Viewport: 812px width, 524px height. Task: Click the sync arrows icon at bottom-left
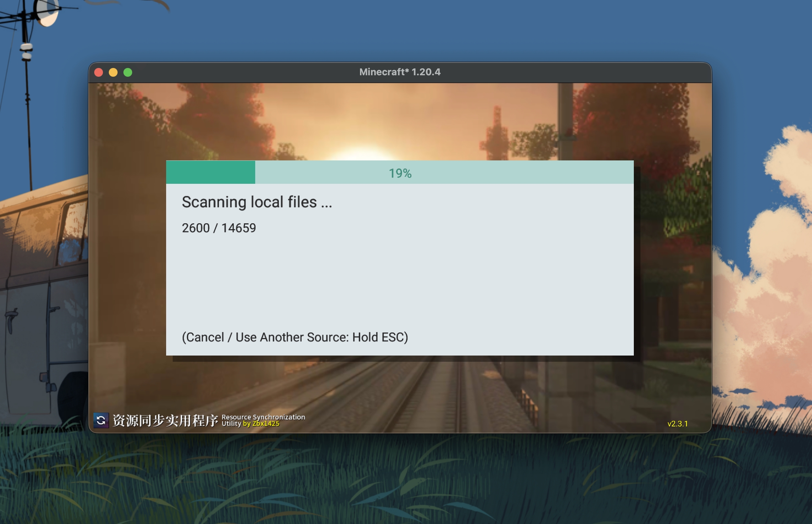pyautogui.click(x=101, y=420)
